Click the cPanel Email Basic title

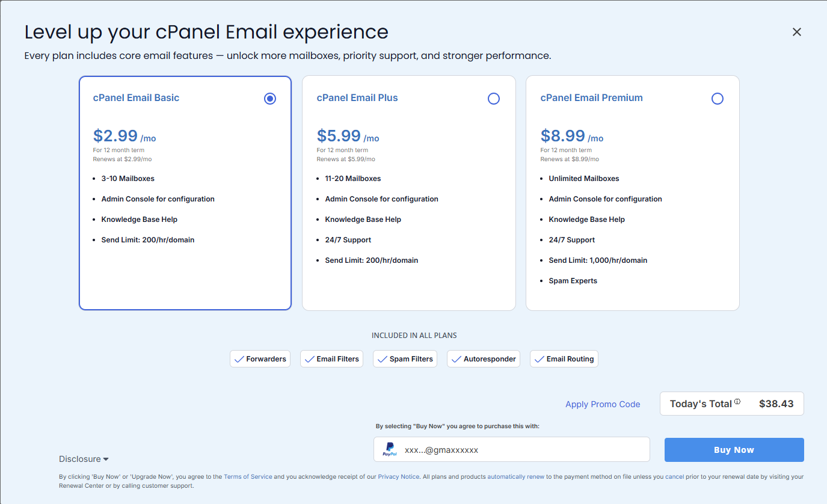[x=136, y=98]
